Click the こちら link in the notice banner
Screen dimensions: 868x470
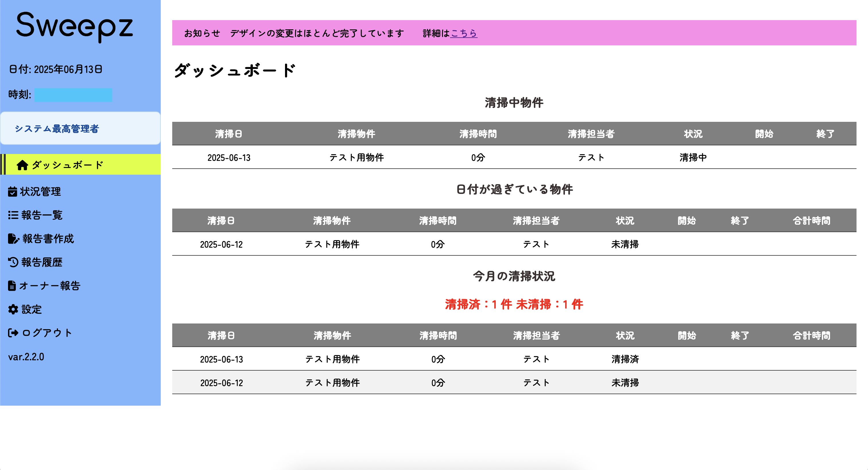pyautogui.click(x=463, y=33)
